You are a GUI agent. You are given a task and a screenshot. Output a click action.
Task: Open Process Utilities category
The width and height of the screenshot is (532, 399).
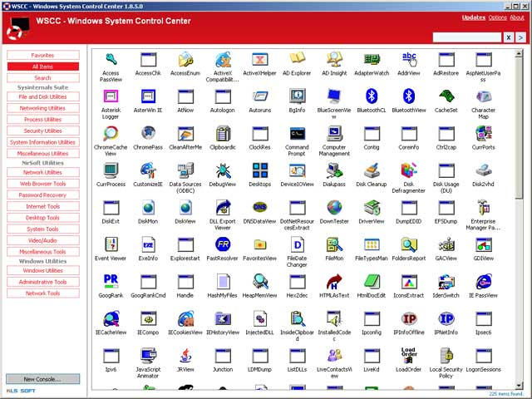point(43,120)
